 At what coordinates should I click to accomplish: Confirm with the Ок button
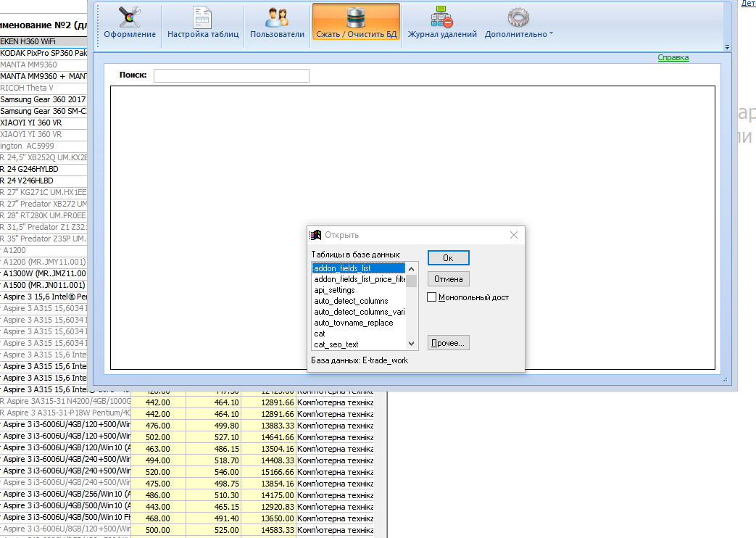449,258
